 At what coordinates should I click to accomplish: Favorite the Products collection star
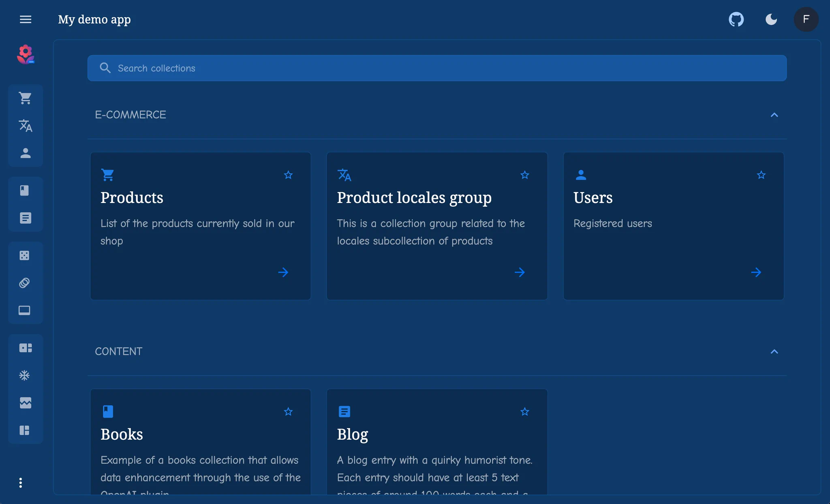(288, 175)
